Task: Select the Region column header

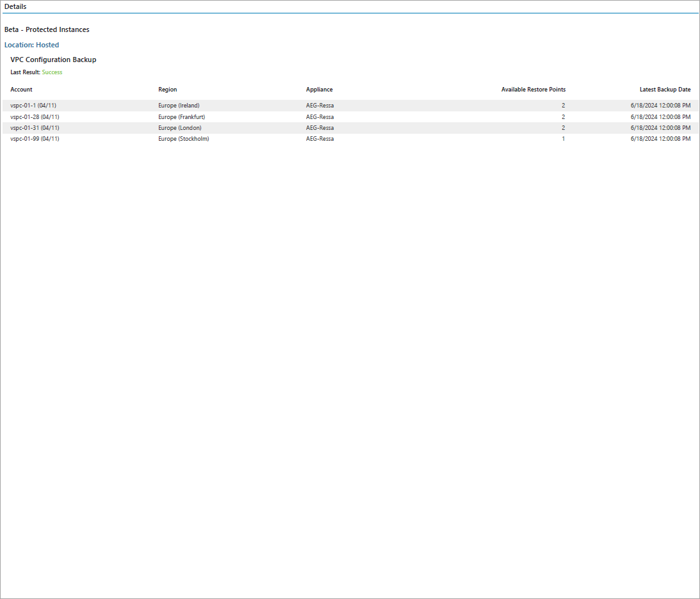Action: [167, 90]
